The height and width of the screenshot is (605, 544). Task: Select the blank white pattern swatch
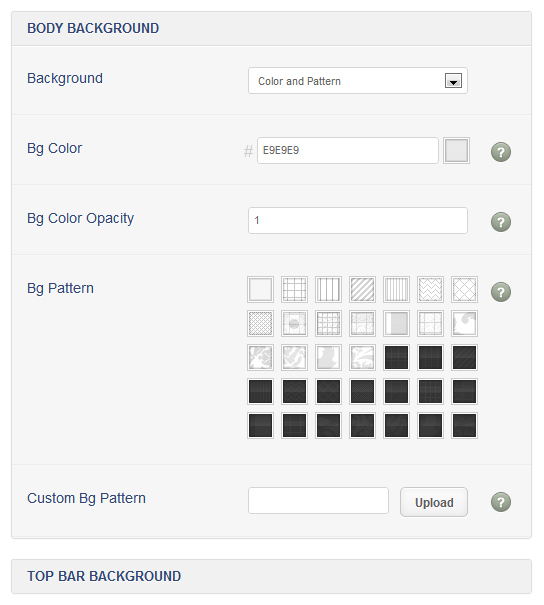260,289
